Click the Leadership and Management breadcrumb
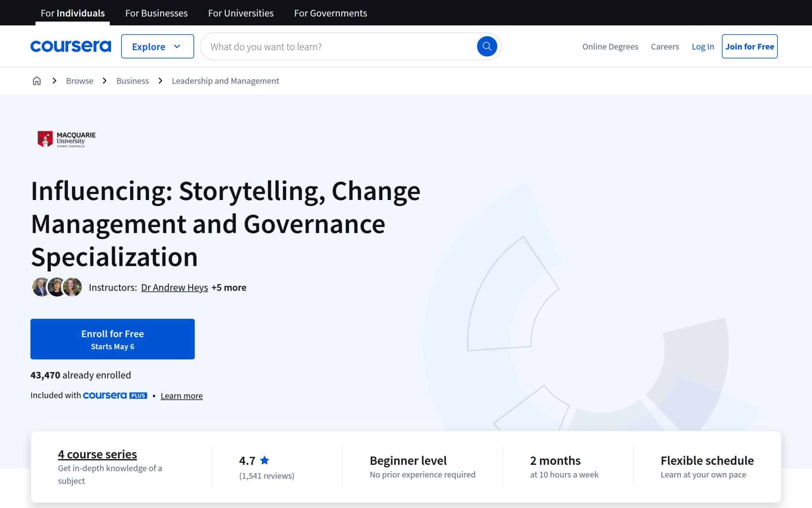 click(225, 81)
